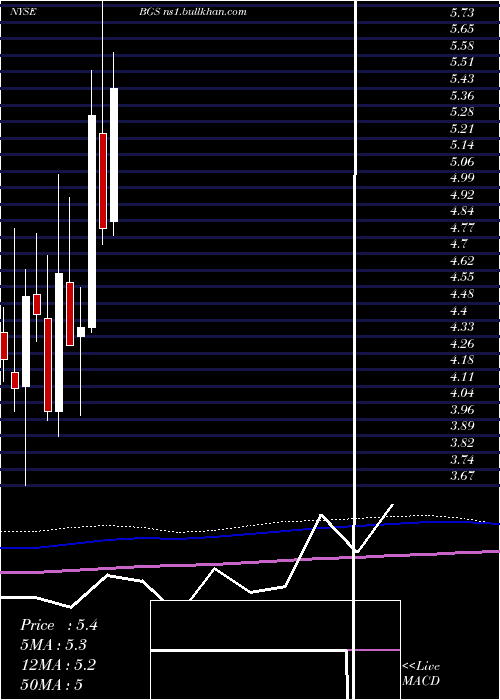500x700 pixels.
Task: Click the 4.18 price axis label
Action: [x=462, y=360]
